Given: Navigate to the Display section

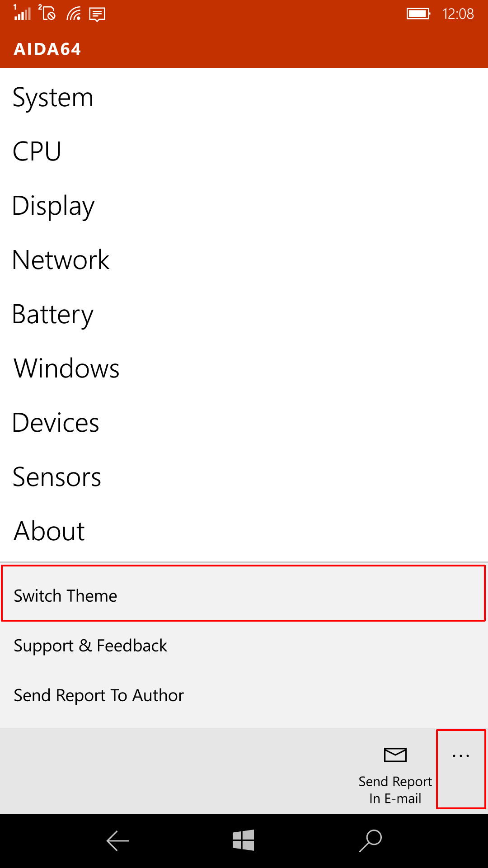Looking at the screenshot, I should click(x=53, y=205).
